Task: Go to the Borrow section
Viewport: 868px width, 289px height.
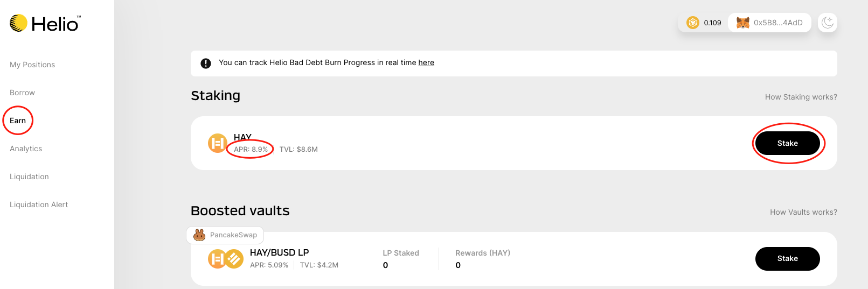Action: point(22,93)
